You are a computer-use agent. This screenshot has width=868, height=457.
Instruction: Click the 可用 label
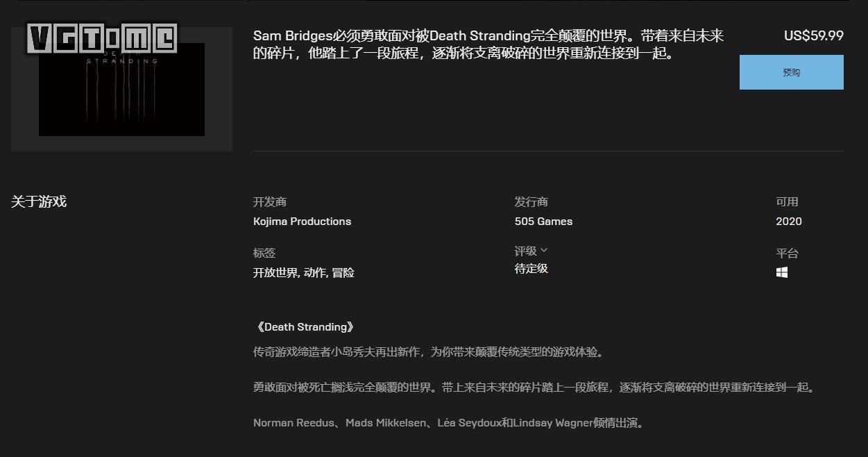point(787,202)
